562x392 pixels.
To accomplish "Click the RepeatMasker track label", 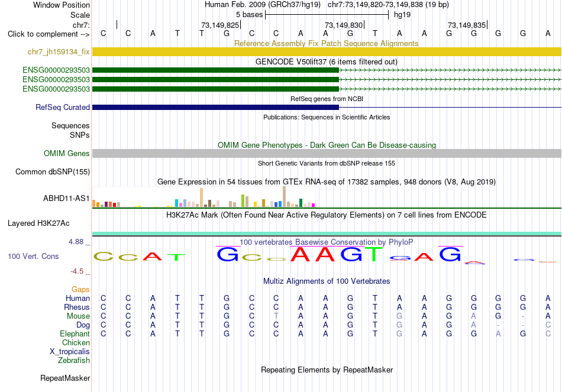I will click(65, 378).
